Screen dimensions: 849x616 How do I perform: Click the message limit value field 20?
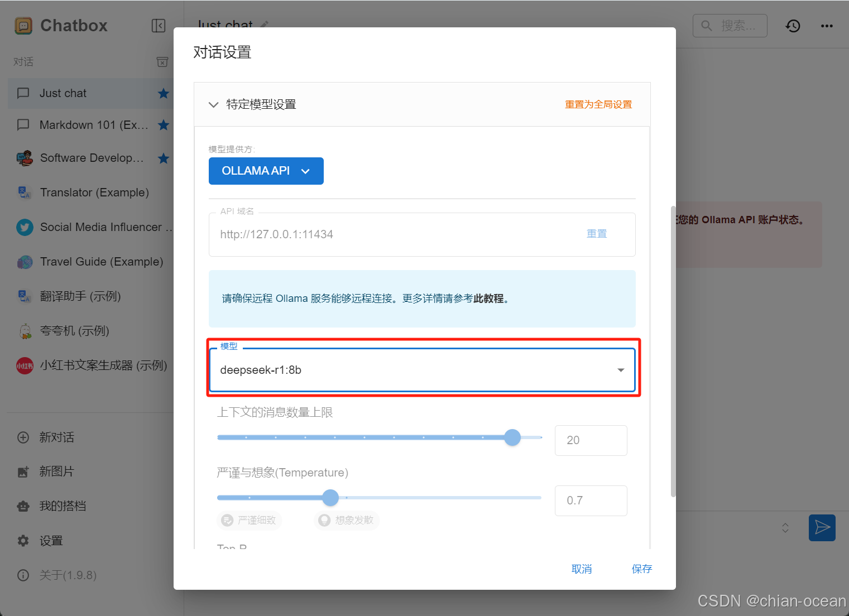tap(591, 440)
